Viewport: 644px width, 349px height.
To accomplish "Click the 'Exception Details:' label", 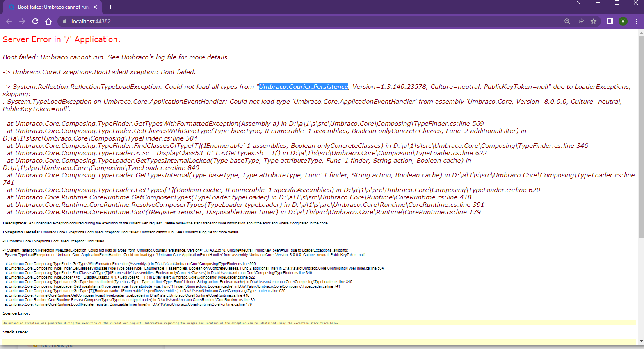I will coord(21,232).
